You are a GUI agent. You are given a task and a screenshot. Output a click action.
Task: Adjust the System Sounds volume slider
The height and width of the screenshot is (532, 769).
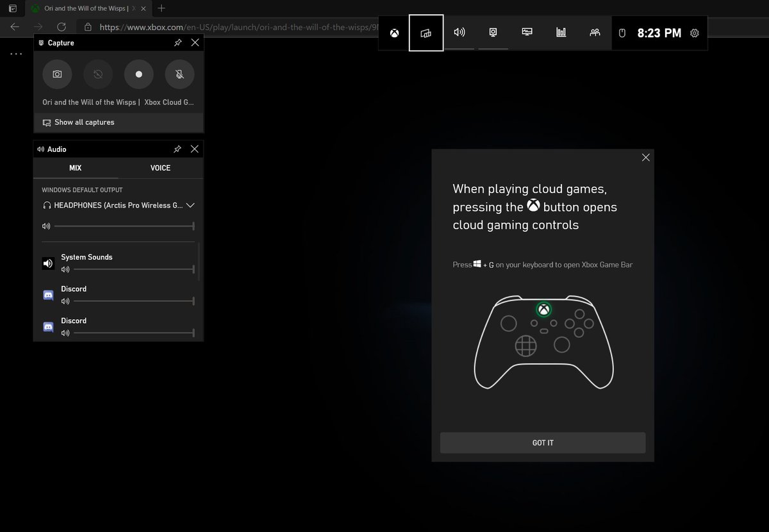pos(133,269)
